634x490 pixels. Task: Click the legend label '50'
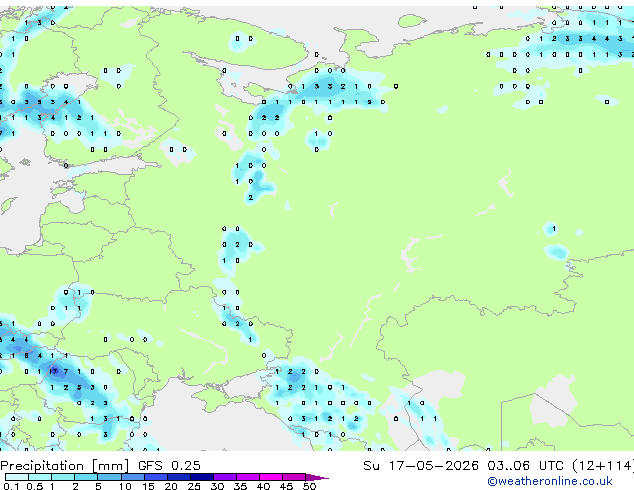pos(309,486)
